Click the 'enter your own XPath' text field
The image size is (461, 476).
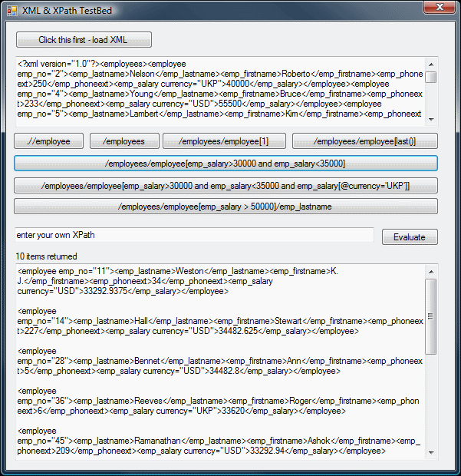pyautogui.click(x=194, y=235)
